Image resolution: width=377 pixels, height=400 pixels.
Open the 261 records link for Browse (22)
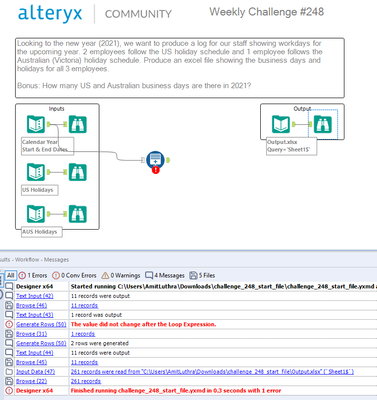(x=86, y=381)
